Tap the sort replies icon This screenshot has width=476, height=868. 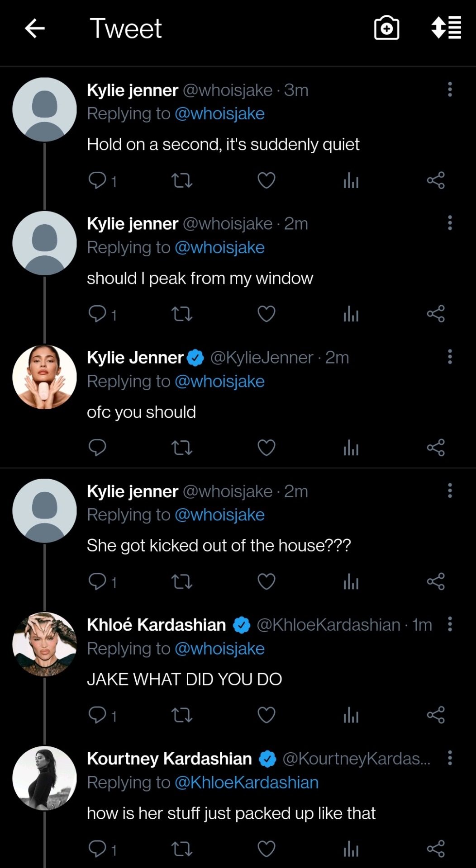[446, 28]
